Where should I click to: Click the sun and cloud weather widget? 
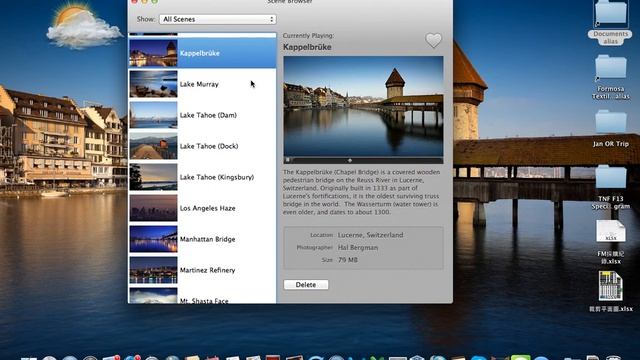[84, 27]
